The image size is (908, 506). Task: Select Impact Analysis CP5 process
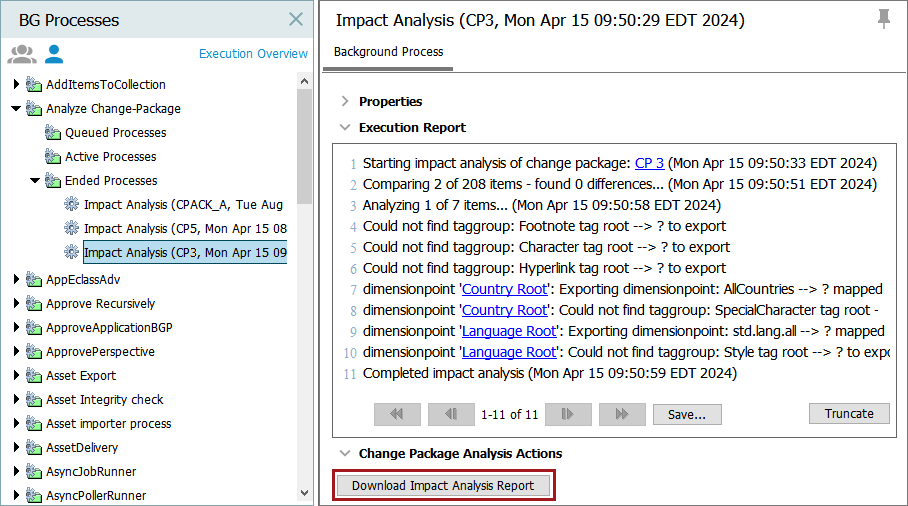click(185, 229)
